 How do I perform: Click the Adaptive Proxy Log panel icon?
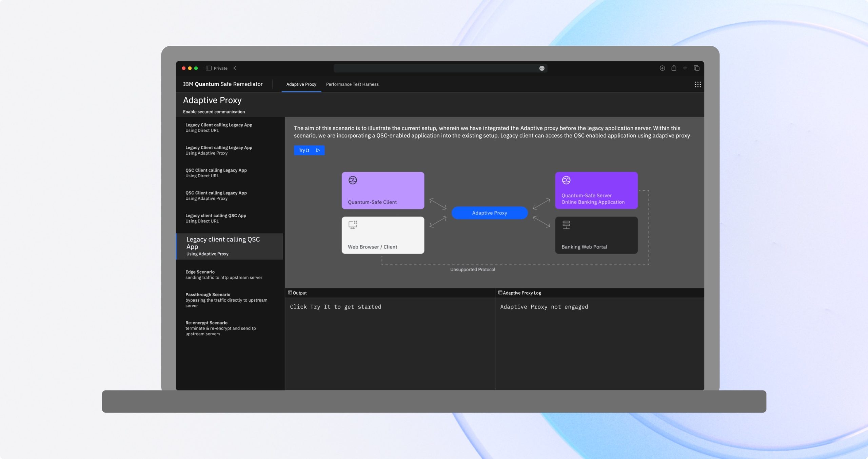500,293
